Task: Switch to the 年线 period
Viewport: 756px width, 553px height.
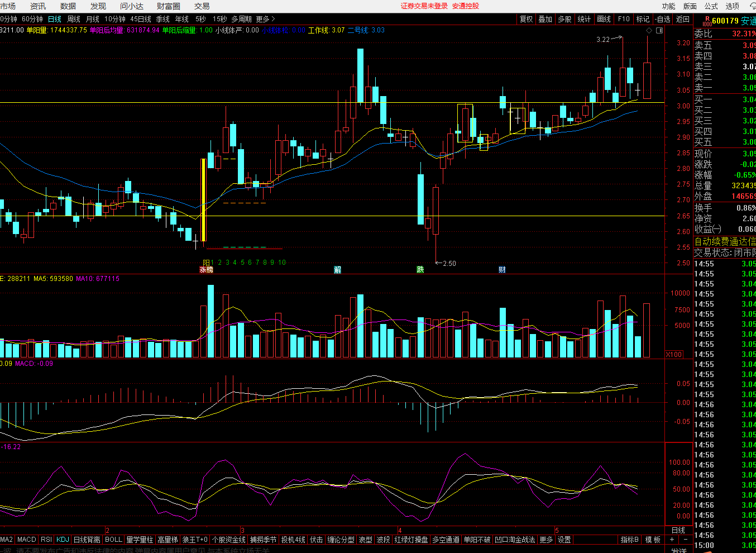Action: click(x=182, y=19)
